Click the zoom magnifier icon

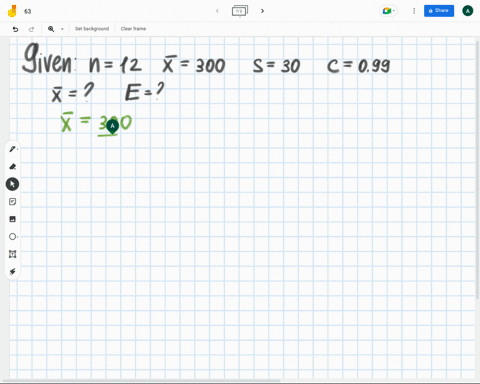(51, 29)
